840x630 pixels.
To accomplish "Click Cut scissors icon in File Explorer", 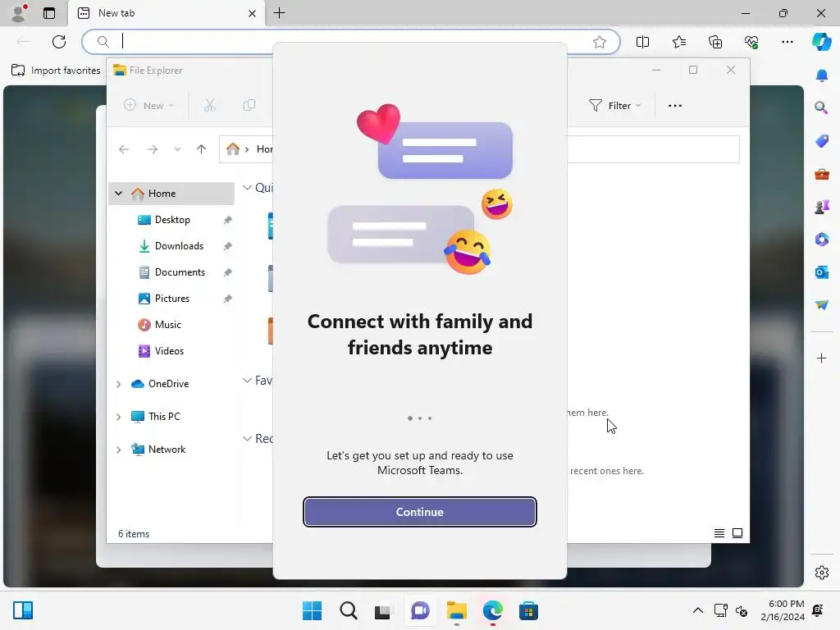I will tap(210, 106).
